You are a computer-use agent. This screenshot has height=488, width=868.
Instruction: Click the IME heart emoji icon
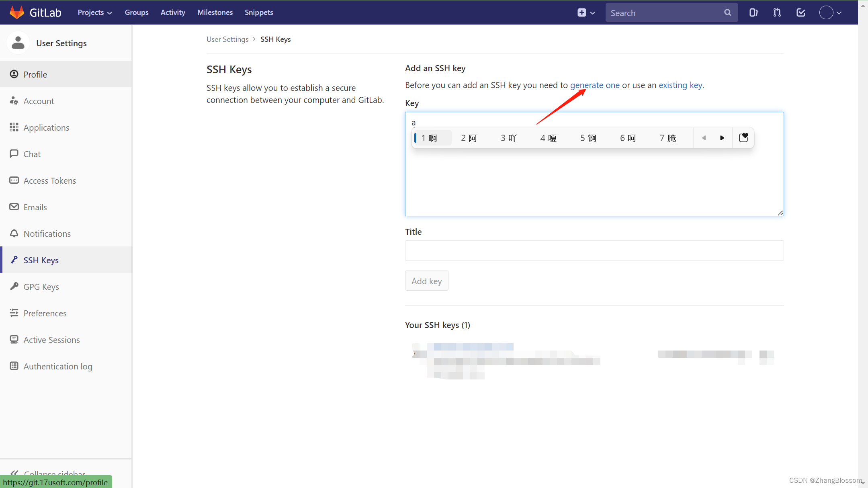(743, 138)
